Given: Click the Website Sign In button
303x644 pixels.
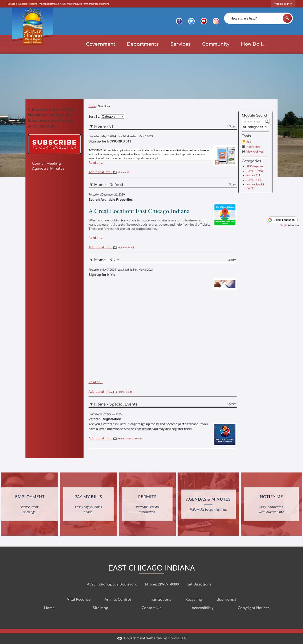Looking at the screenshot, I should 283,4.
